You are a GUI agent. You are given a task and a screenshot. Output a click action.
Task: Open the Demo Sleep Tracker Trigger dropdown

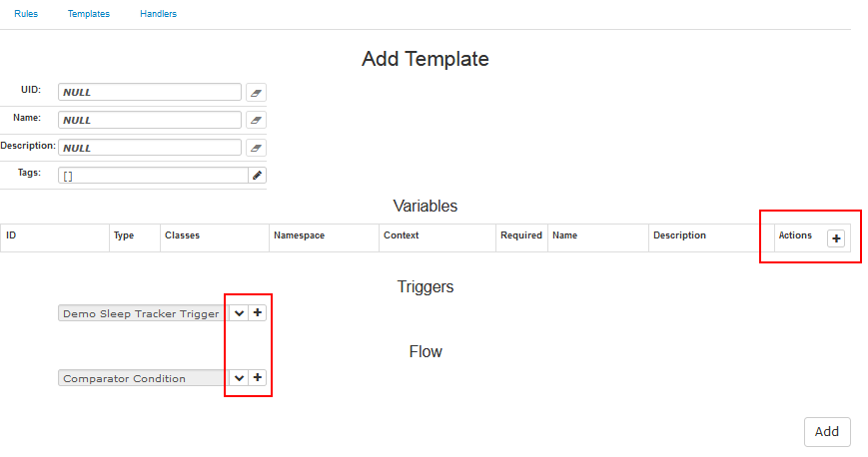(239, 313)
